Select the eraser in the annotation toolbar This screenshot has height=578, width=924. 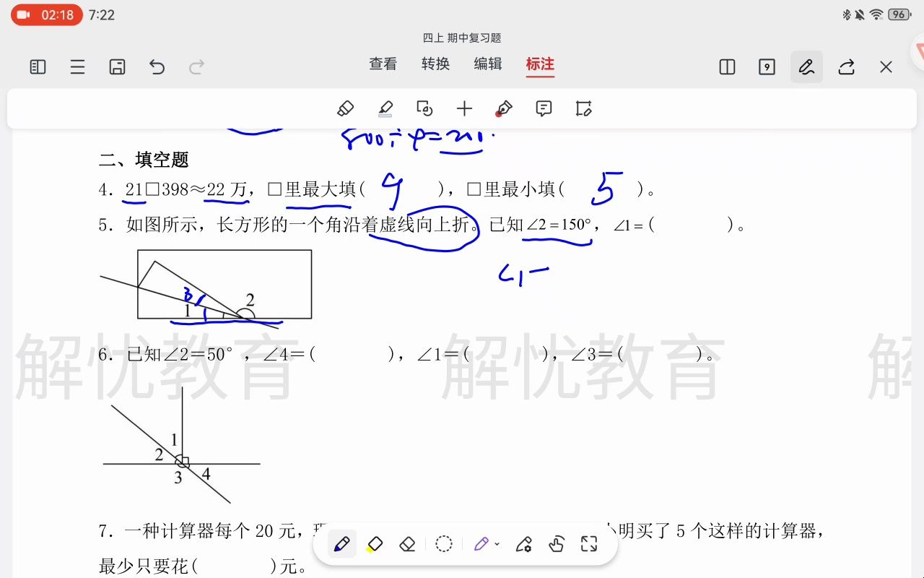pos(346,109)
